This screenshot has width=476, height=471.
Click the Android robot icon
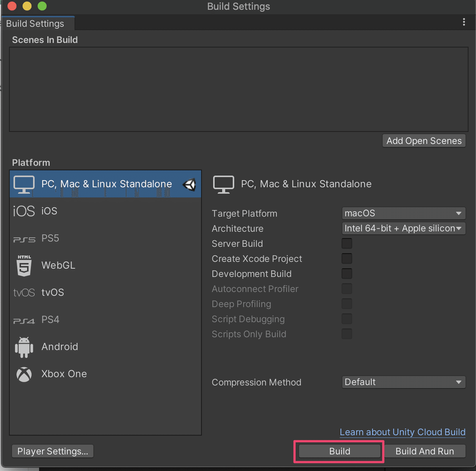[24, 347]
